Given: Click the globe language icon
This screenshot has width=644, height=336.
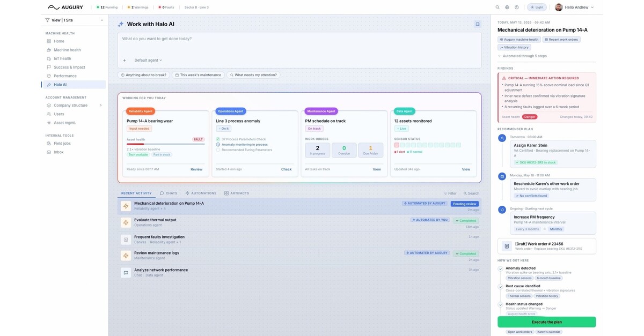Looking at the screenshot, I should pyautogui.click(x=507, y=8).
